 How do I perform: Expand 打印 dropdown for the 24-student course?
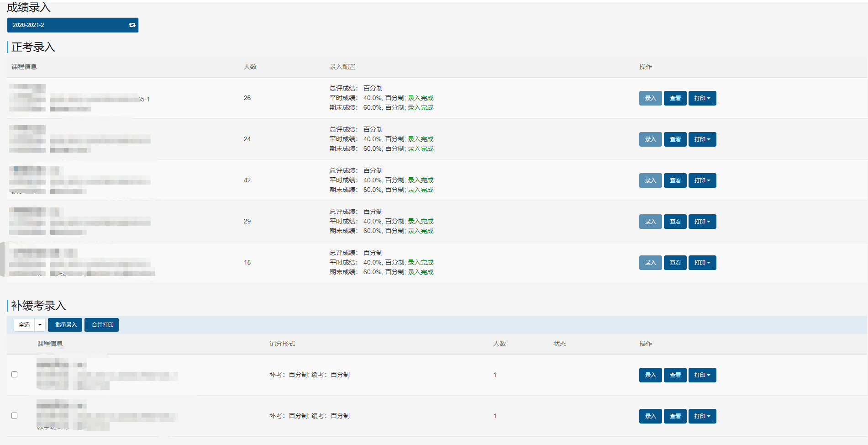(702, 139)
